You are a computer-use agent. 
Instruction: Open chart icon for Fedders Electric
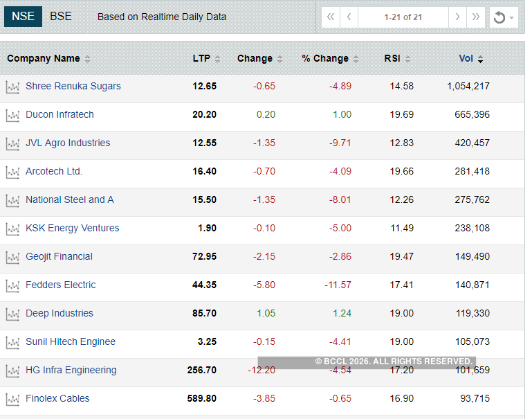(x=12, y=286)
